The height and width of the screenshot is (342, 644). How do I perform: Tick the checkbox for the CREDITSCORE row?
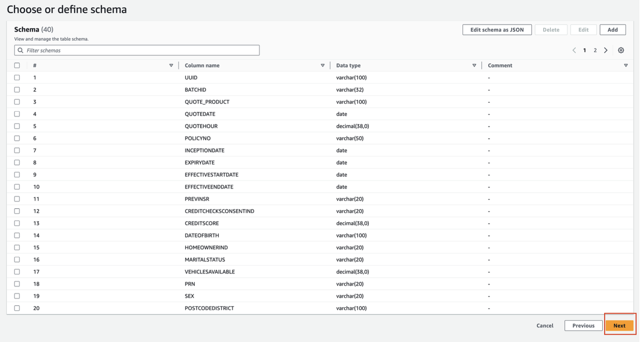17,223
